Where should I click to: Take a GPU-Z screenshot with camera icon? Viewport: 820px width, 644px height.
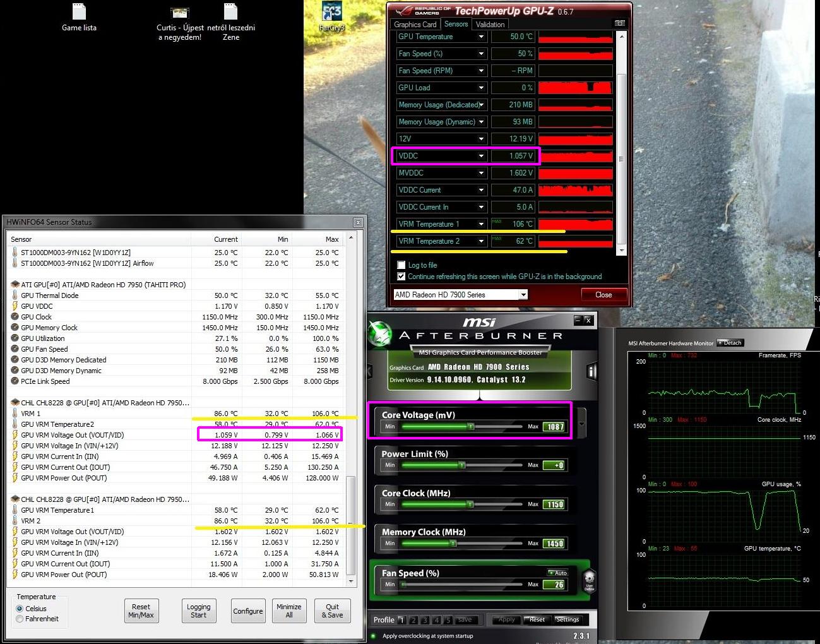[x=620, y=23]
